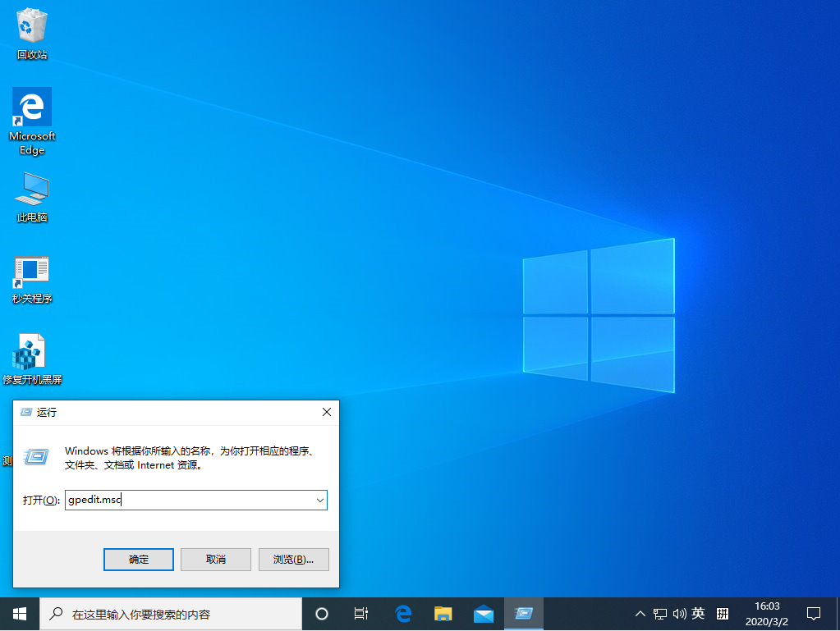Click the Cortana circle icon on taskbar
The image size is (840, 631).
pyautogui.click(x=321, y=613)
